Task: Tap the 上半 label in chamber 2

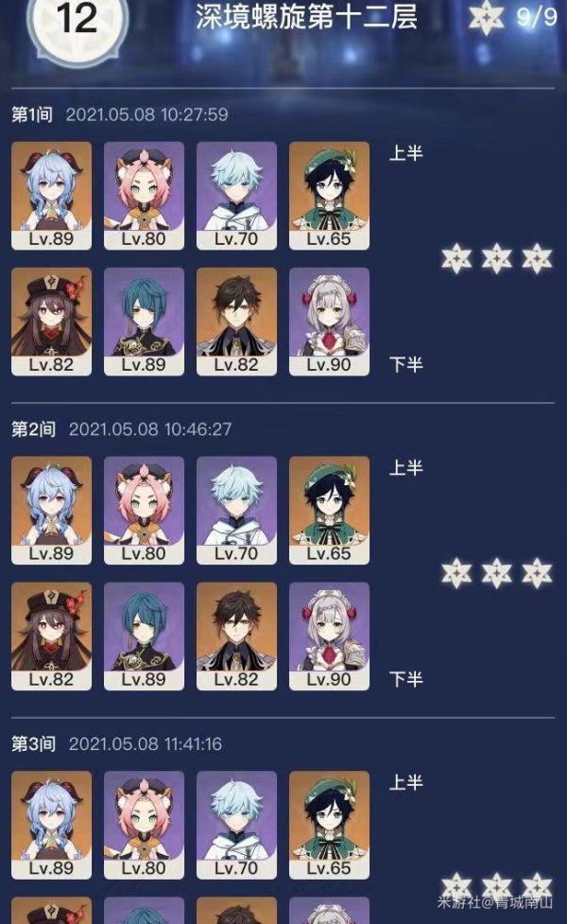Action: pyautogui.click(x=406, y=468)
